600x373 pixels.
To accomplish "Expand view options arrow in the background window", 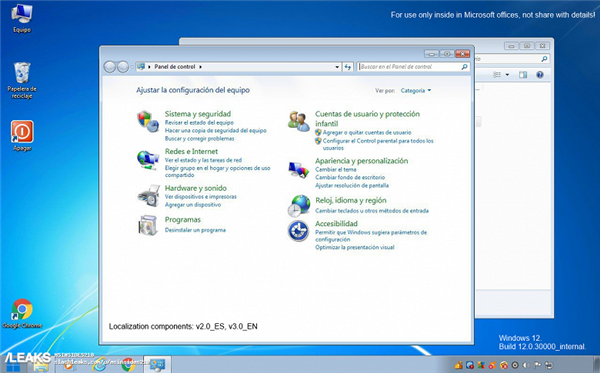I will click(x=507, y=75).
